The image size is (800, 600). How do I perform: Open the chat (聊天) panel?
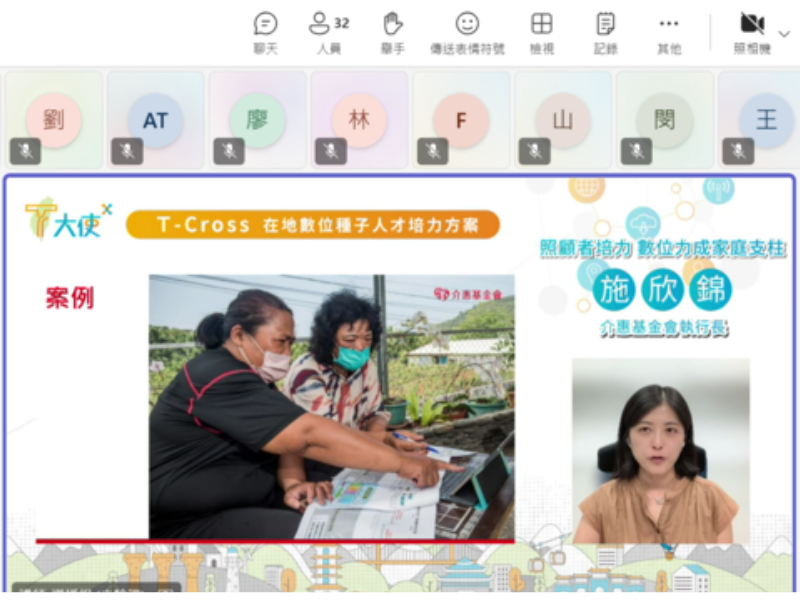[x=265, y=33]
